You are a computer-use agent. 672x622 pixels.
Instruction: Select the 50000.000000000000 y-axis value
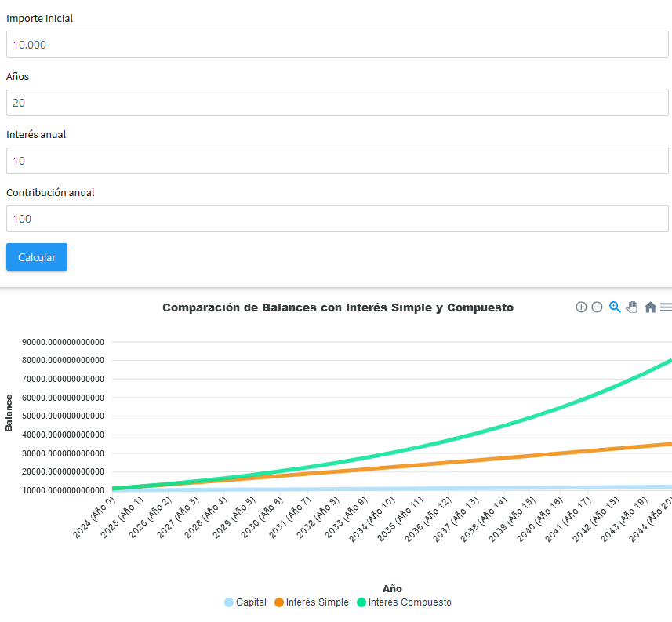[x=63, y=416]
